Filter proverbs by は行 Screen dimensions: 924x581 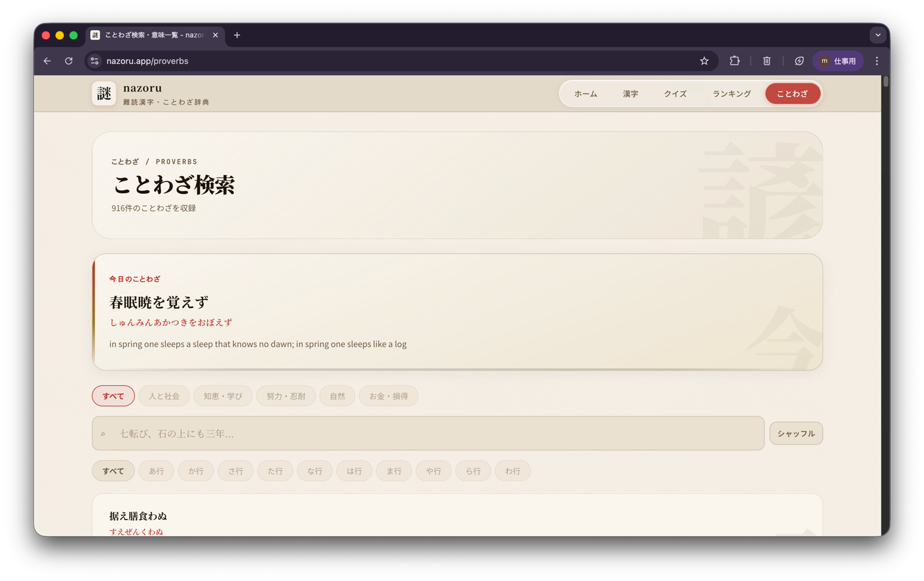(x=354, y=471)
